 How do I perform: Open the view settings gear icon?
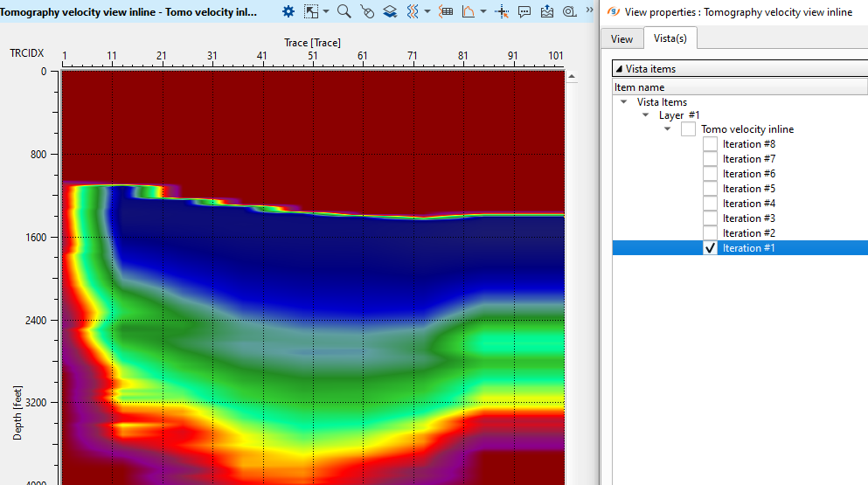point(288,11)
